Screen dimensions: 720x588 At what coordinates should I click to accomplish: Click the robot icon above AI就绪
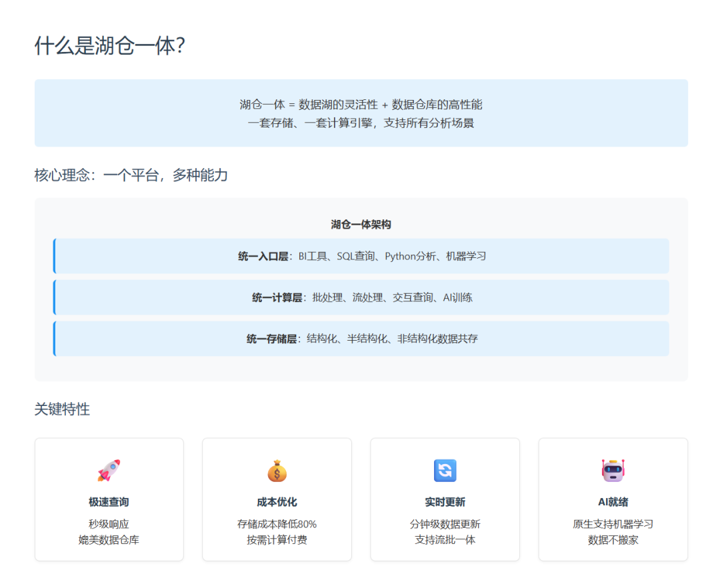pyautogui.click(x=613, y=471)
